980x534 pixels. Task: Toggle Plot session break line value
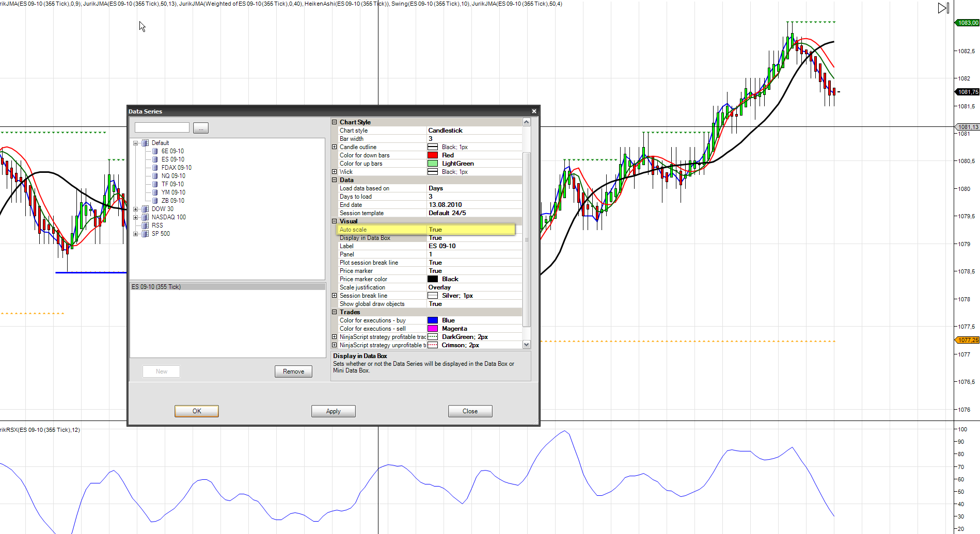[x=435, y=263]
